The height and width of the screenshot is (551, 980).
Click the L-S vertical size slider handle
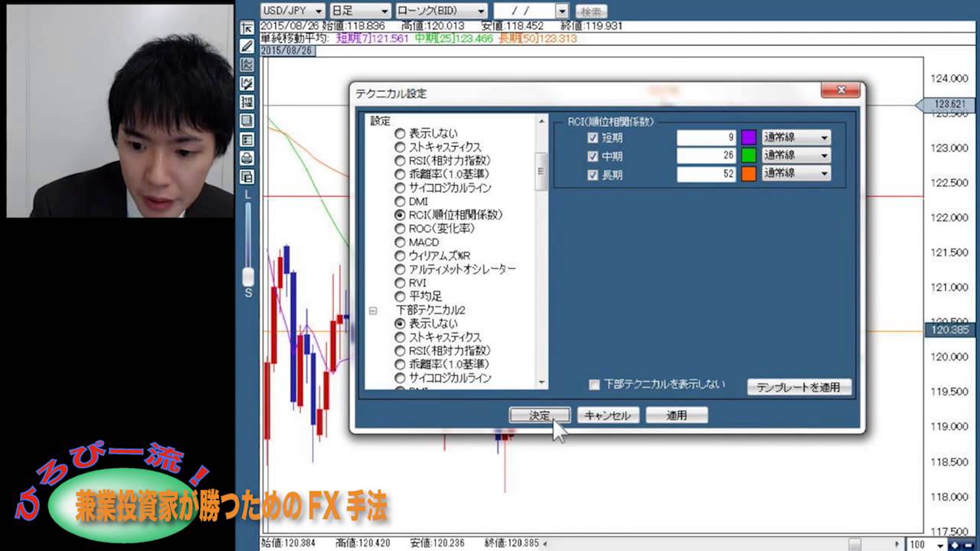pyautogui.click(x=247, y=276)
